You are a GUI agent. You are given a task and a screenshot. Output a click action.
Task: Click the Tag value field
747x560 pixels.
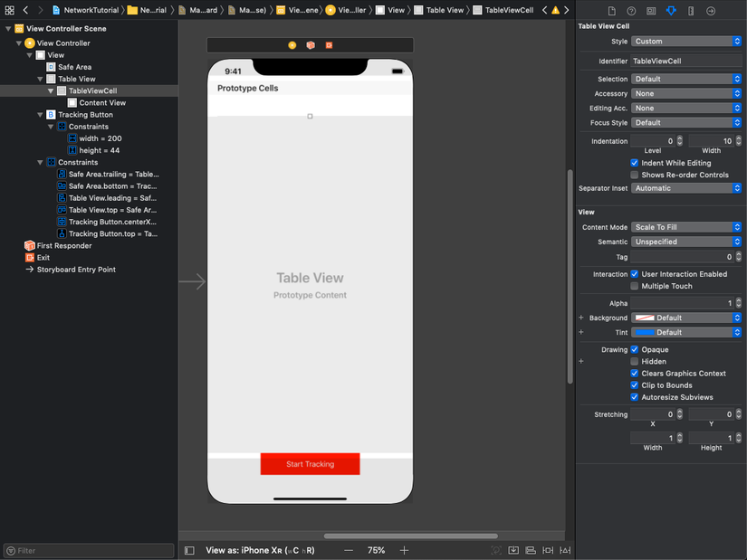tap(682, 257)
